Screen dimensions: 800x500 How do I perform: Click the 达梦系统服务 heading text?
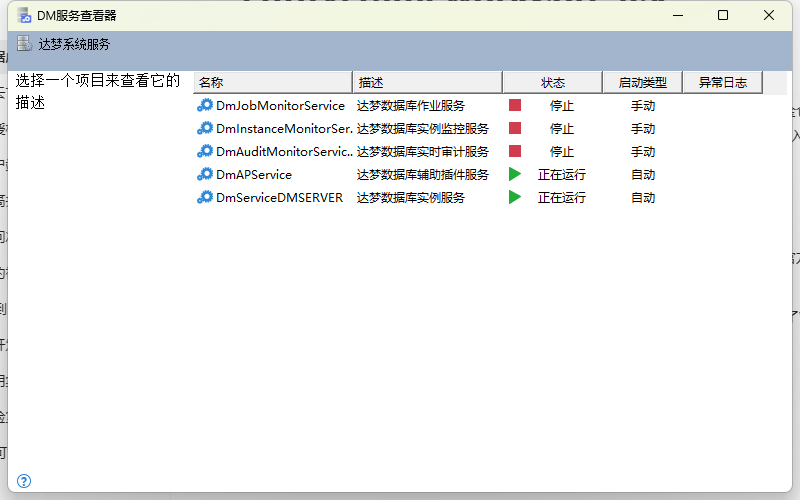tap(74, 44)
